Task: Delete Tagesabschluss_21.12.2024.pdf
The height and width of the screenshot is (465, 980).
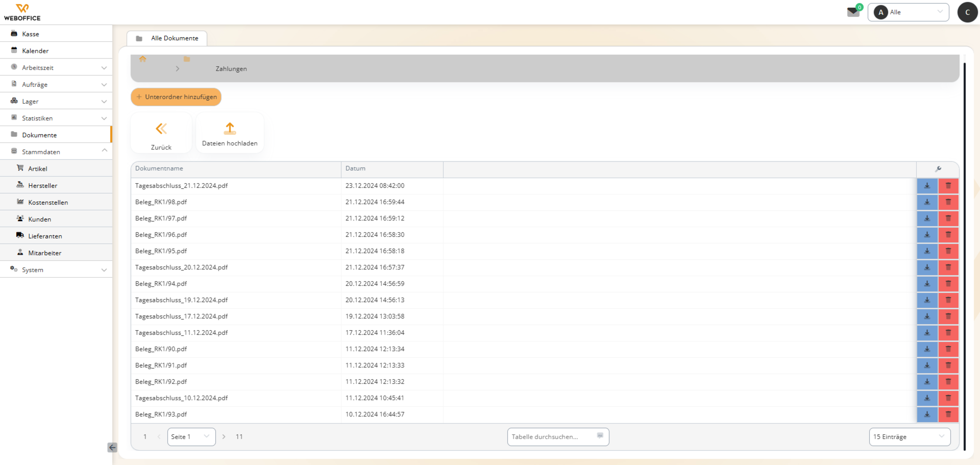Action: coord(948,186)
